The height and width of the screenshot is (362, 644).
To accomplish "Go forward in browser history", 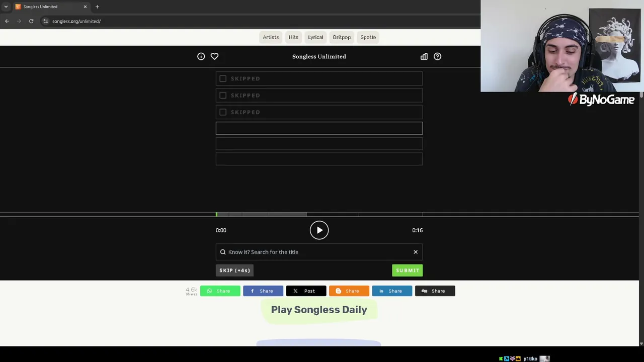I will (x=19, y=21).
